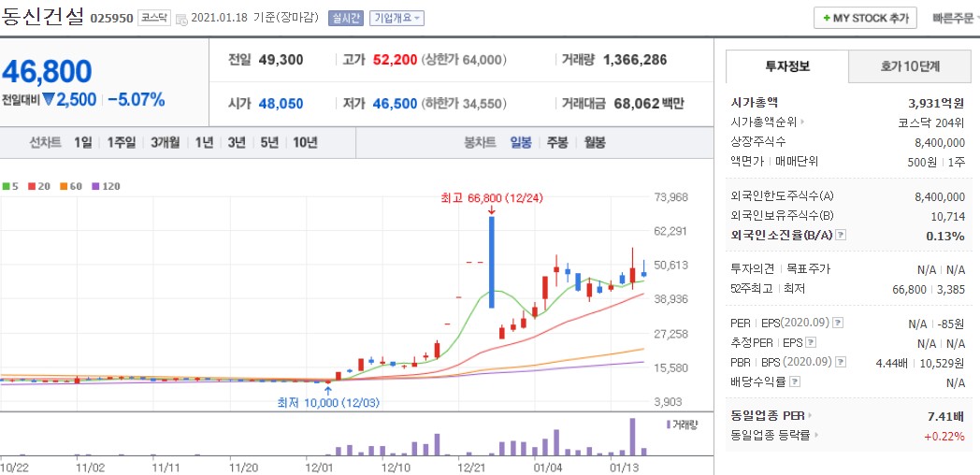Open help icon next to 외국인소진율(B/A)
This screenshot has width=980, height=475.
pos(841,236)
